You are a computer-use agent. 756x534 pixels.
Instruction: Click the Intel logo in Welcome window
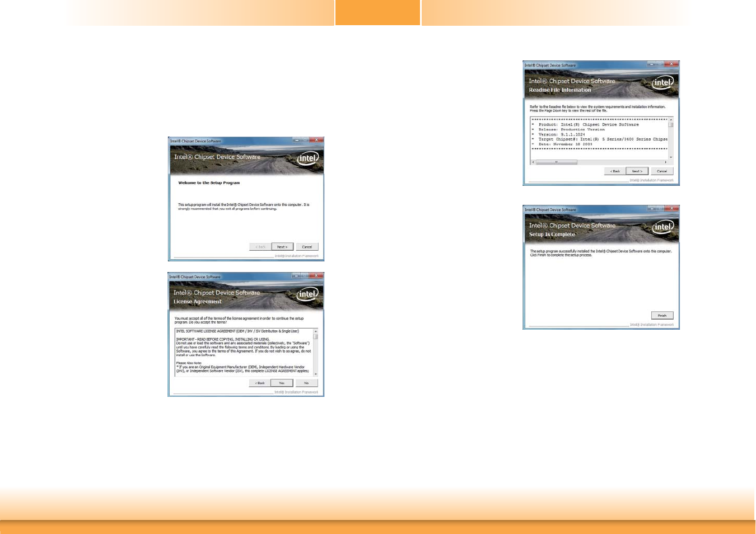[307, 158]
